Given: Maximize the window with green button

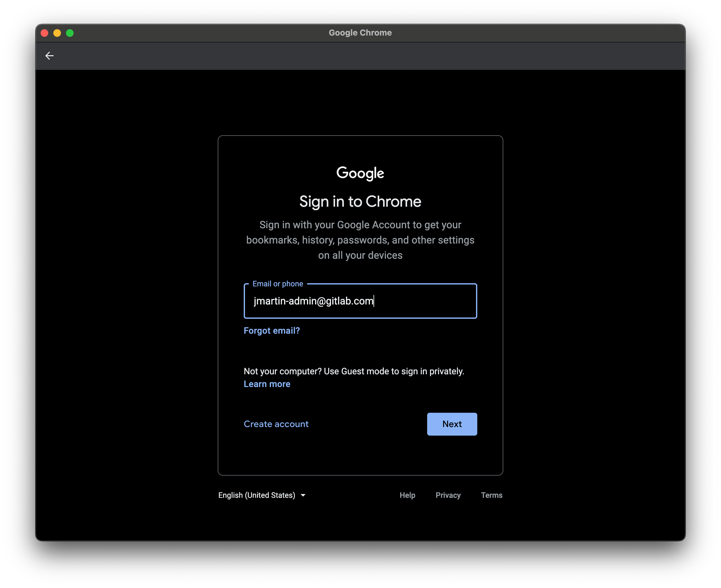Looking at the screenshot, I should [70, 33].
